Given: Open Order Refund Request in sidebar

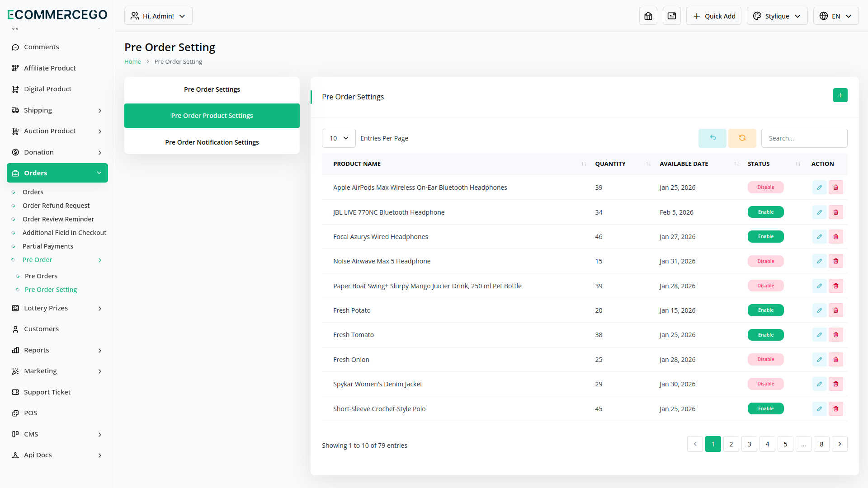Looking at the screenshot, I should coord(56,206).
